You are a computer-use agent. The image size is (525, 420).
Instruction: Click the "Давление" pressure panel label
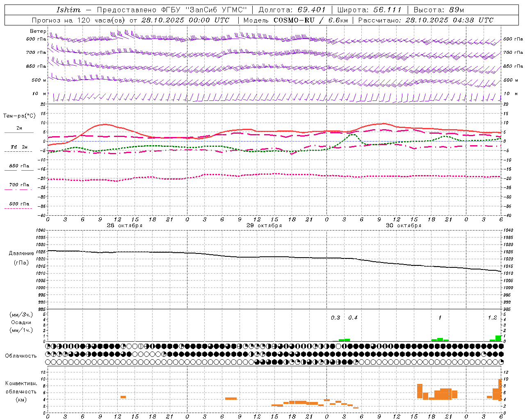pyautogui.click(x=21, y=253)
